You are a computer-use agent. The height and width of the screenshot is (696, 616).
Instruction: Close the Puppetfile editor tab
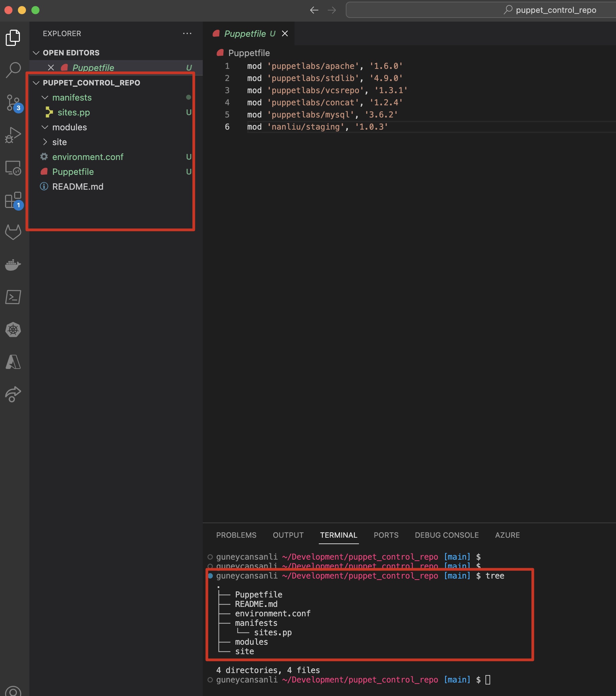285,33
